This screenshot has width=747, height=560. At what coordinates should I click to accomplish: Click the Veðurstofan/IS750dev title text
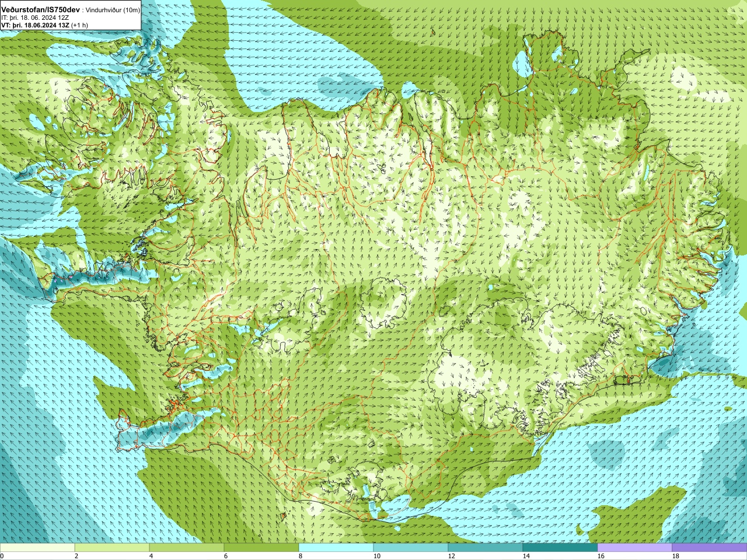tap(41, 10)
